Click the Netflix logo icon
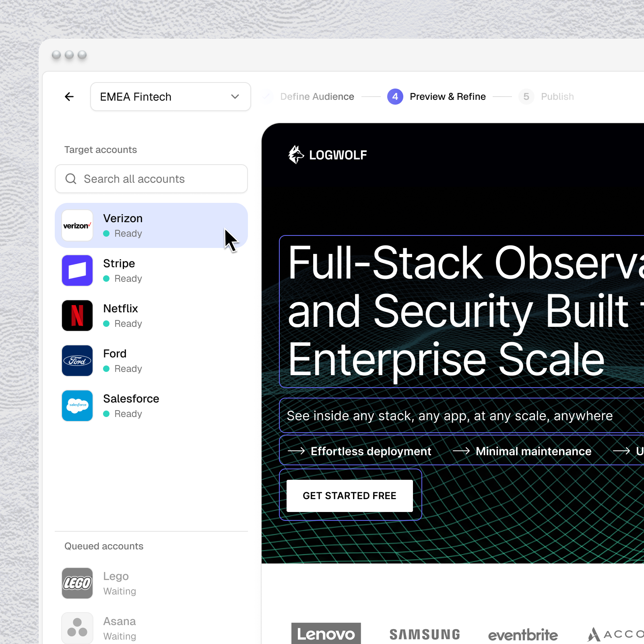 click(77, 316)
